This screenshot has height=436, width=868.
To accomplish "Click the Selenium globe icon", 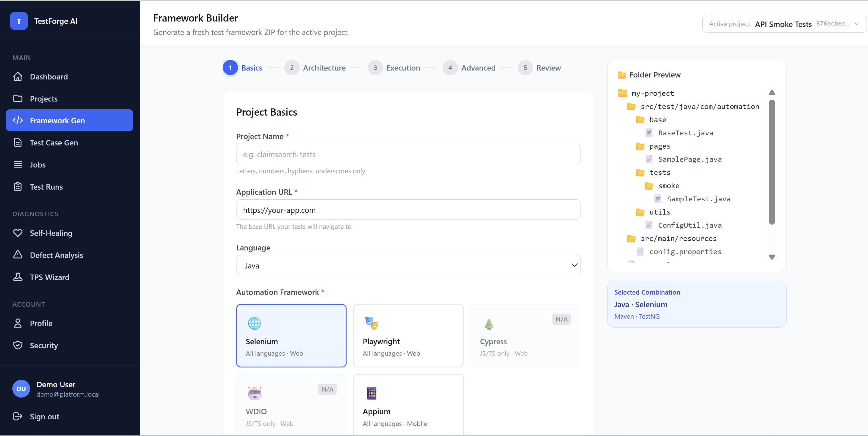I will click(254, 323).
